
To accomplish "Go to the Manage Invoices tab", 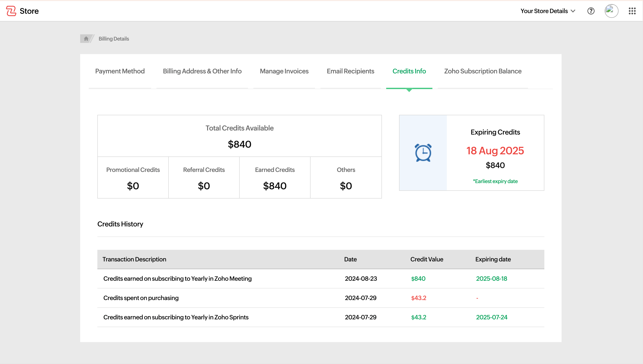I will [x=284, y=71].
